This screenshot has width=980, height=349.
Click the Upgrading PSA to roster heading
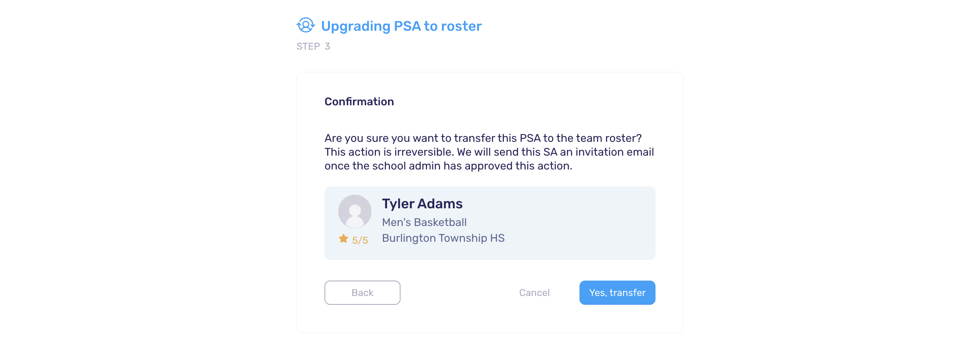coord(401,26)
